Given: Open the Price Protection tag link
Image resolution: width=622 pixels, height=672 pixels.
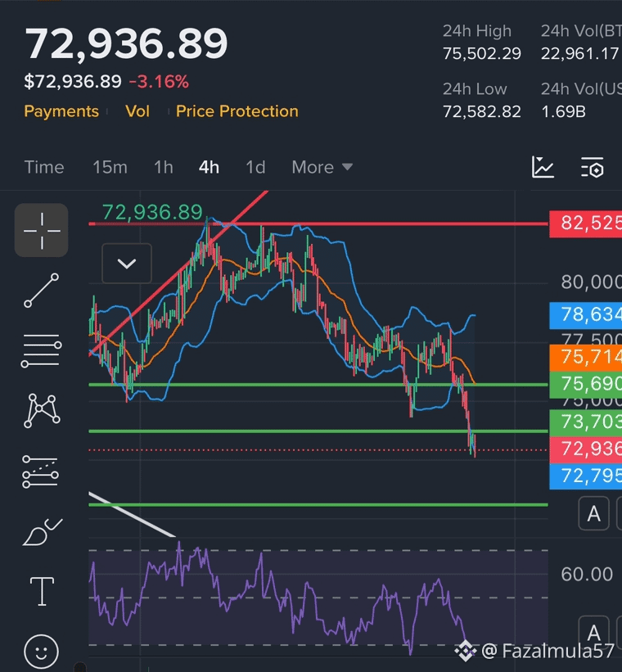Looking at the screenshot, I should [x=237, y=111].
